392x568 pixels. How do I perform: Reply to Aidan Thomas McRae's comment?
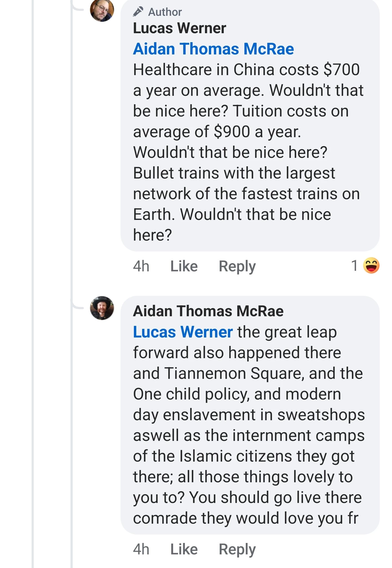[237, 549]
